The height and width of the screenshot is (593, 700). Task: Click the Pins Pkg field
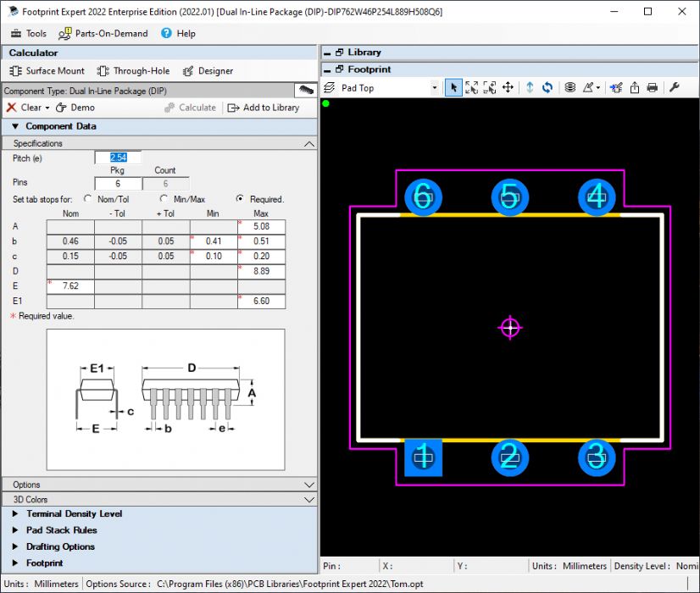tap(118, 183)
